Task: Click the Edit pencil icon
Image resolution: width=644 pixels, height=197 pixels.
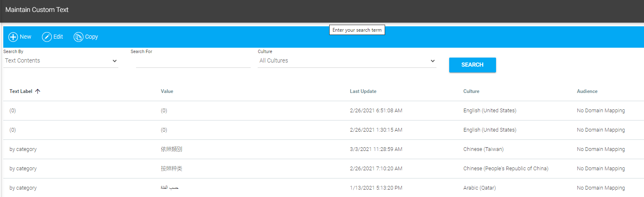Action: coord(47,37)
